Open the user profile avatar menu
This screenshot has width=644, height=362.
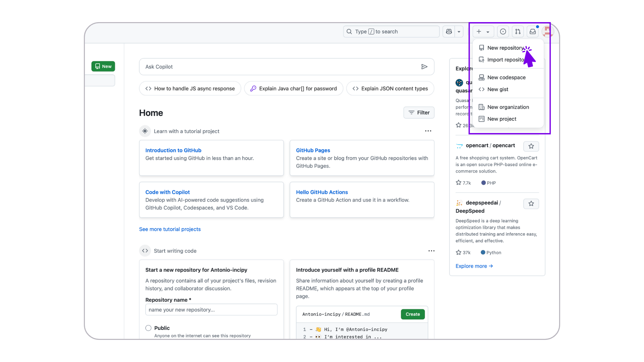click(x=547, y=32)
